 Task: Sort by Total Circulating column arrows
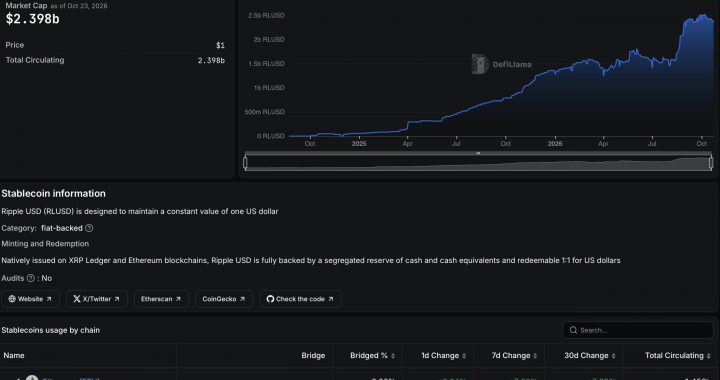tap(709, 356)
